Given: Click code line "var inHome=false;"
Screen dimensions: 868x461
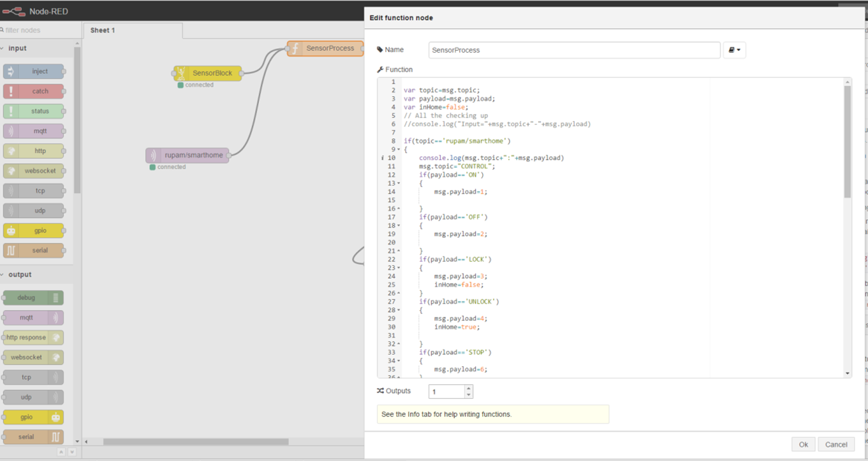Looking at the screenshot, I should (436, 107).
